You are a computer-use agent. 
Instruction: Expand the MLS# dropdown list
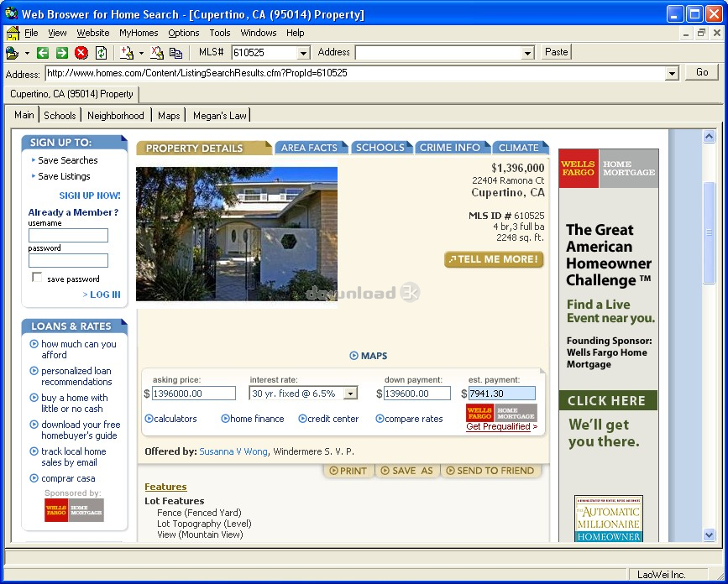(304, 53)
